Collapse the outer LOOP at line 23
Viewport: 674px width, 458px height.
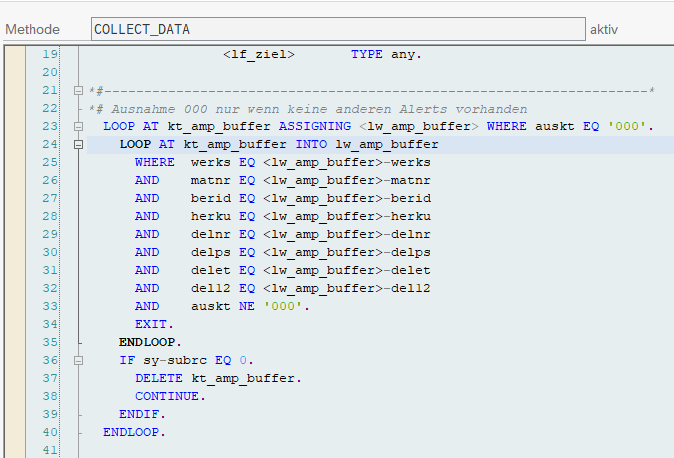click(79, 127)
